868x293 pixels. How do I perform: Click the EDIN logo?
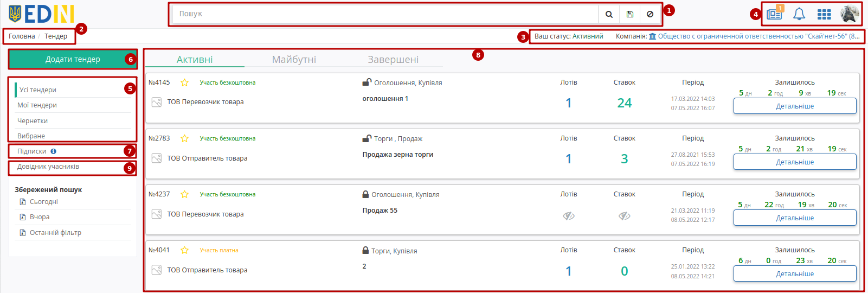tap(41, 14)
